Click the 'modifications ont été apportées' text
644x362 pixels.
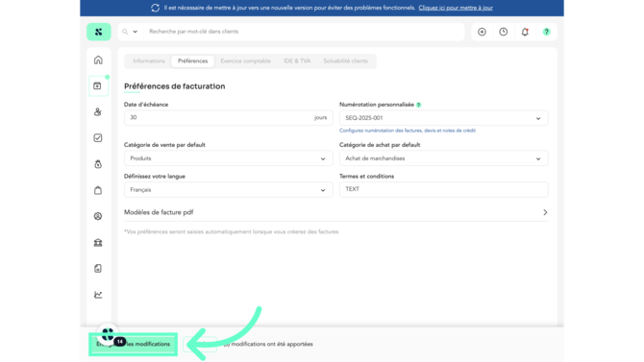[x=272, y=344]
